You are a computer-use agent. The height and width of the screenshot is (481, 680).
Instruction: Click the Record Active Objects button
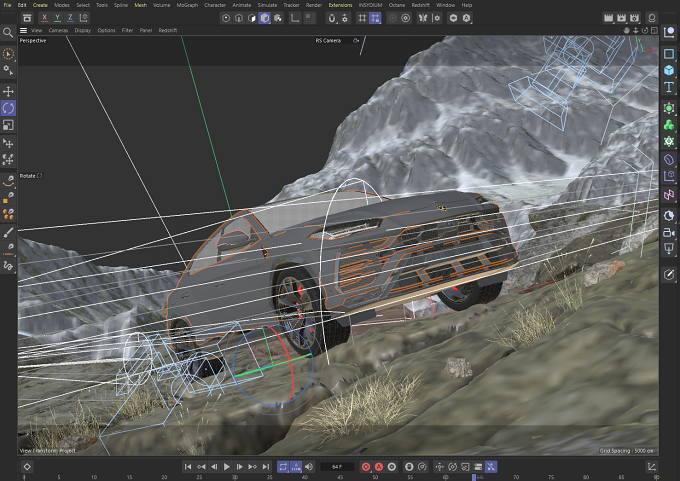click(366, 467)
